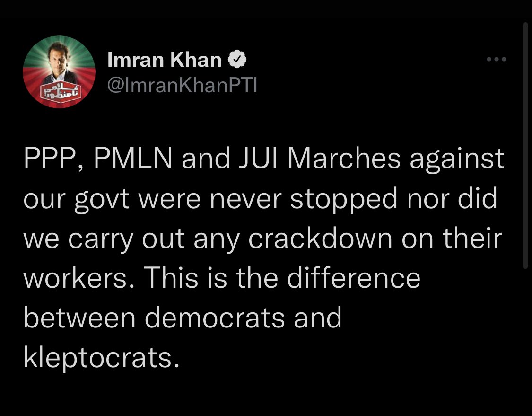This screenshot has height=416, width=532.
Task: Click the verified checkmark badge
Action: click(236, 59)
